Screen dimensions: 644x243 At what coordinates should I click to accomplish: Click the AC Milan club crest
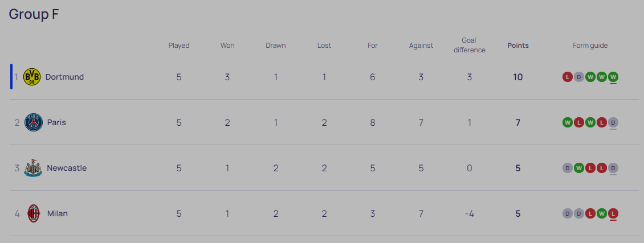tap(34, 213)
